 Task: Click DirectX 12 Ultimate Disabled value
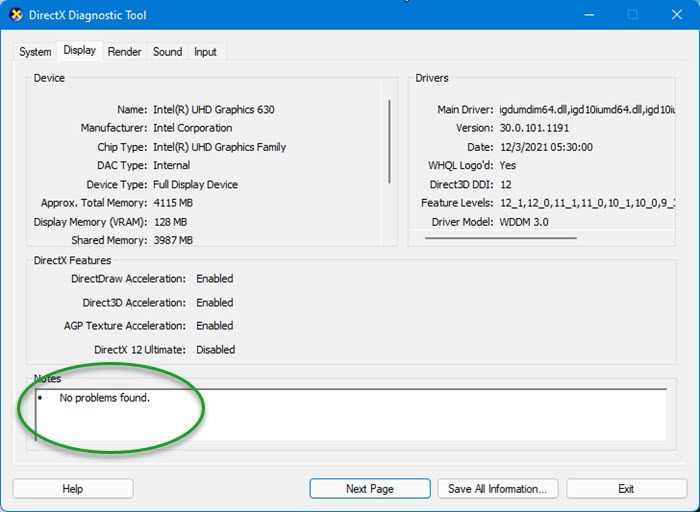click(x=216, y=350)
